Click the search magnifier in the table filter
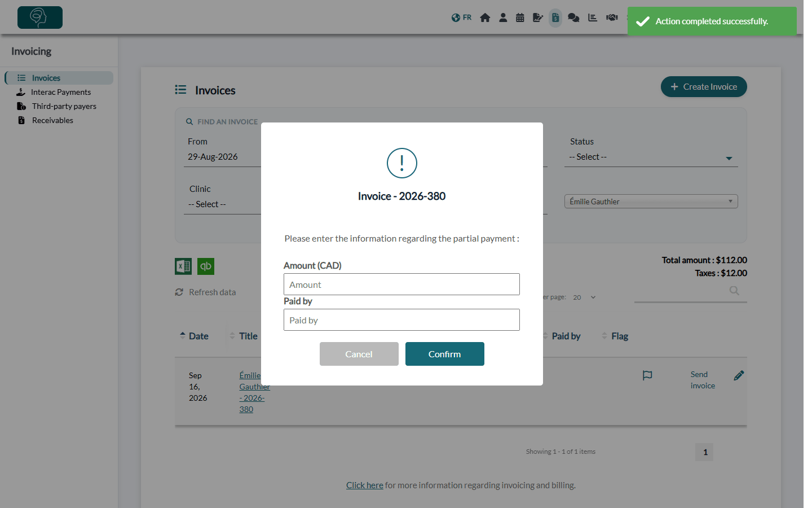 [x=734, y=291]
